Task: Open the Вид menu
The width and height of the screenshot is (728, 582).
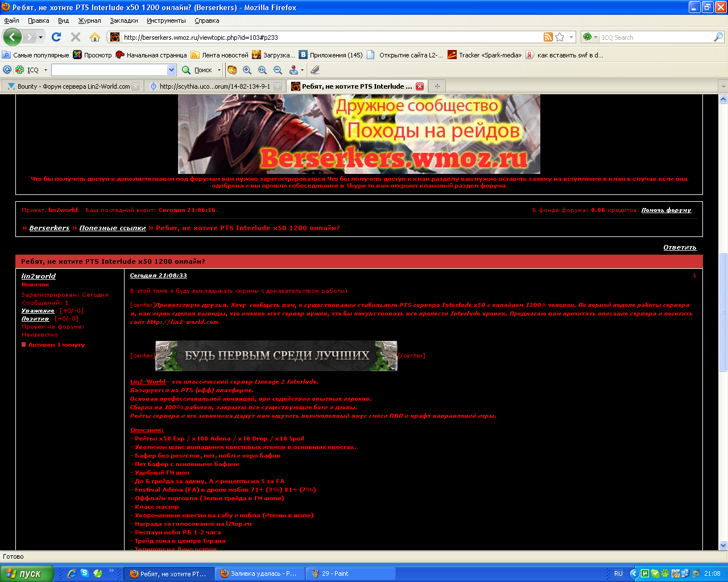Action: coord(63,20)
